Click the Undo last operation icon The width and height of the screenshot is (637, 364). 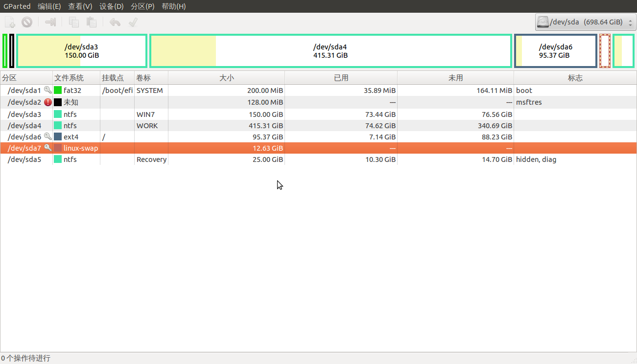(115, 22)
